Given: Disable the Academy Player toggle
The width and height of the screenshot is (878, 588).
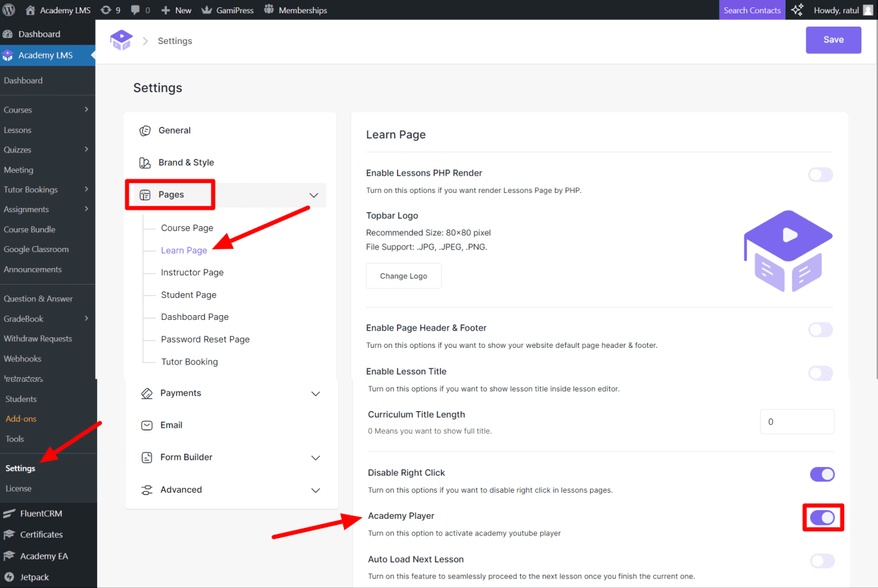Looking at the screenshot, I should (823, 517).
